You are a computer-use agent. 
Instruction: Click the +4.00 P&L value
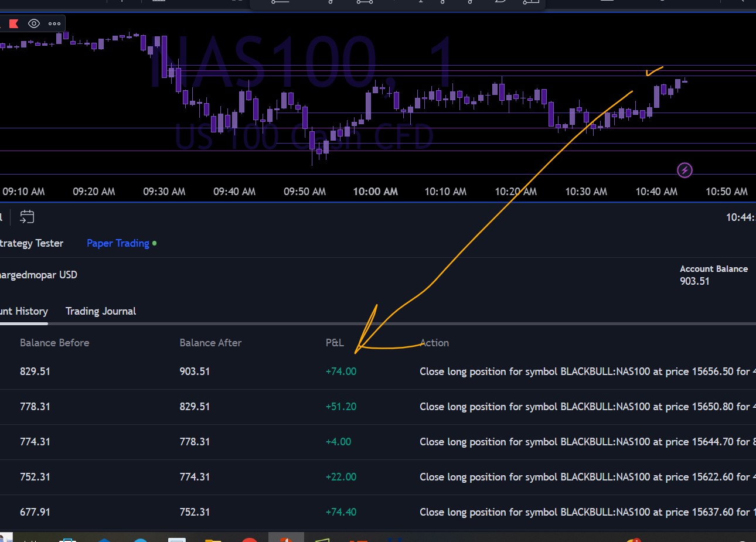pyautogui.click(x=338, y=442)
